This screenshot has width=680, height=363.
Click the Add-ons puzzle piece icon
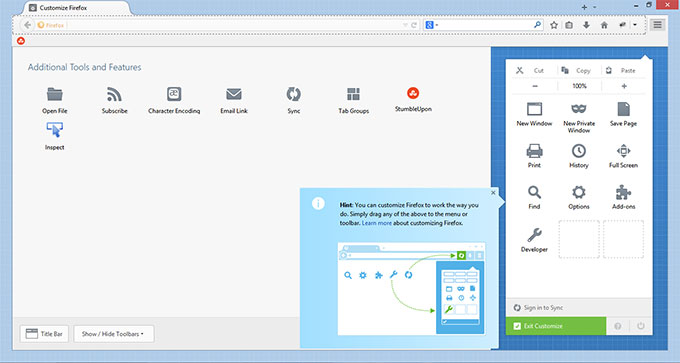[623, 192]
